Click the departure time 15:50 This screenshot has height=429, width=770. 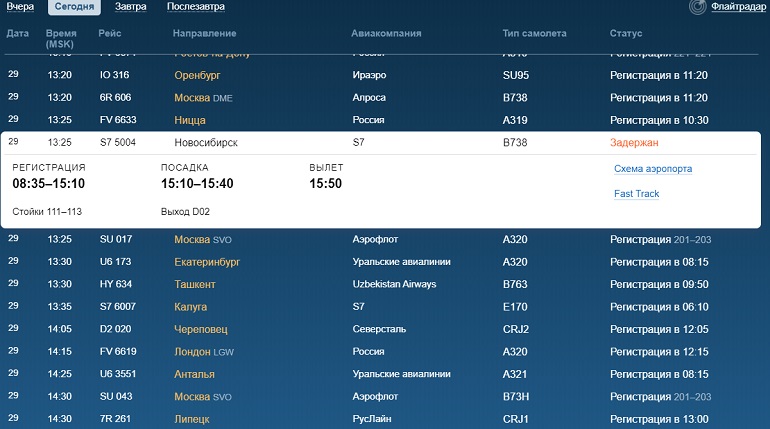tap(326, 184)
